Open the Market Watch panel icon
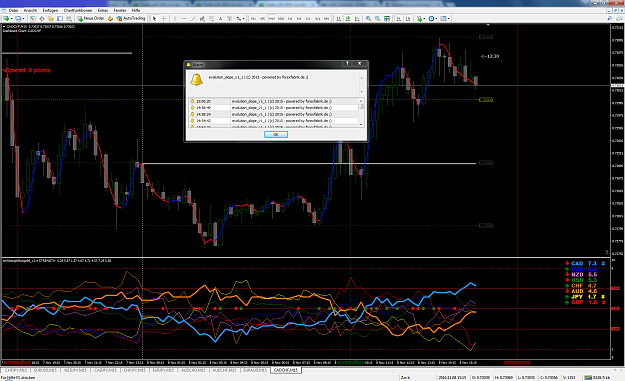625x381 pixels. tap(33, 18)
